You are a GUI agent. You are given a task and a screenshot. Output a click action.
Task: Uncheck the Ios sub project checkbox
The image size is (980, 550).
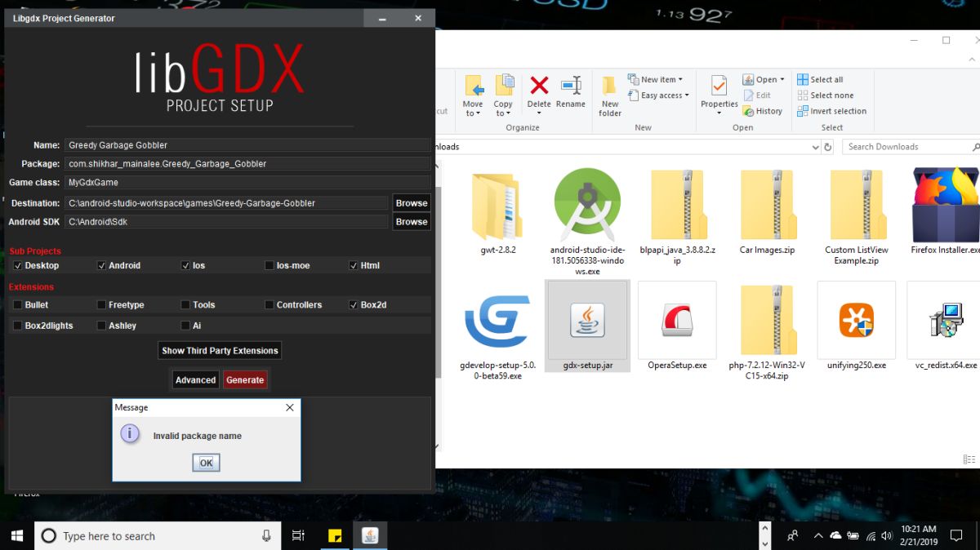(185, 265)
